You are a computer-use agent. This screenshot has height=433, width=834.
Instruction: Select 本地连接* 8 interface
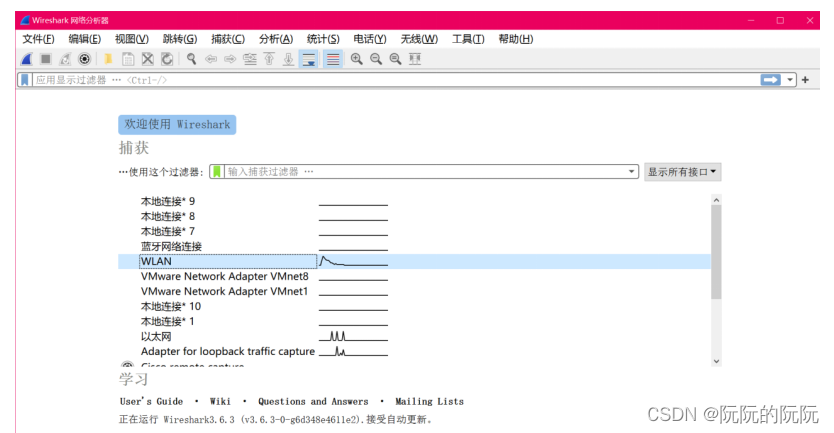168,216
